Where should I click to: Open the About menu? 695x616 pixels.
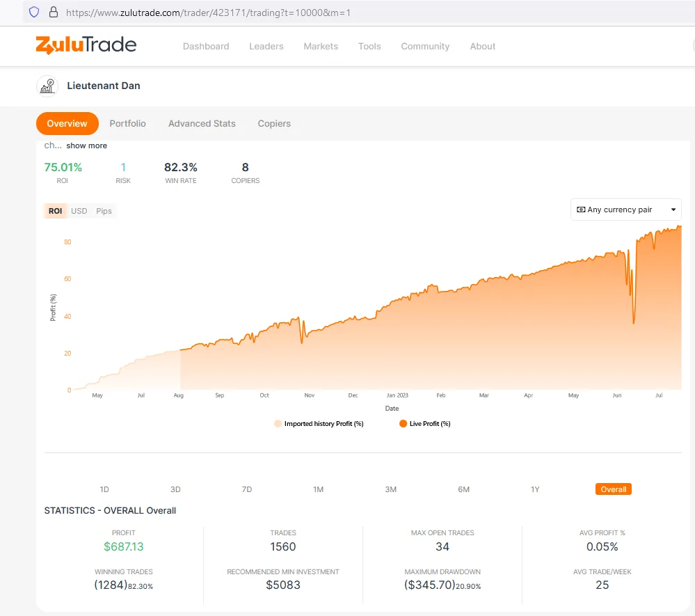click(x=483, y=46)
